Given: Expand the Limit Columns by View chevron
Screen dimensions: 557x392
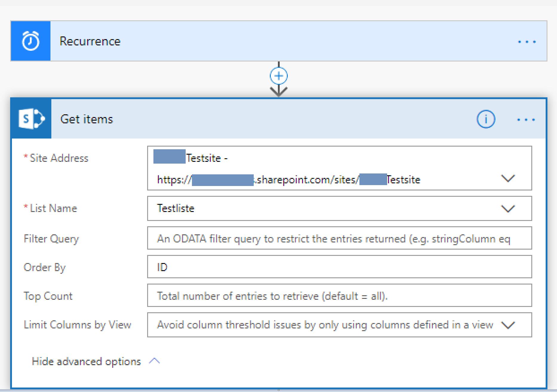Looking at the screenshot, I should (x=508, y=325).
